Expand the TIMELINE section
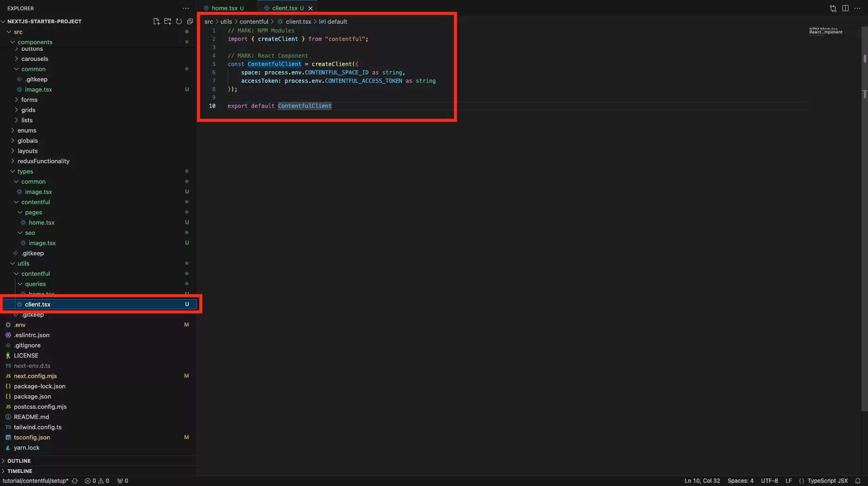This screenshot has height=486, width=868. (x=20, y=471)
